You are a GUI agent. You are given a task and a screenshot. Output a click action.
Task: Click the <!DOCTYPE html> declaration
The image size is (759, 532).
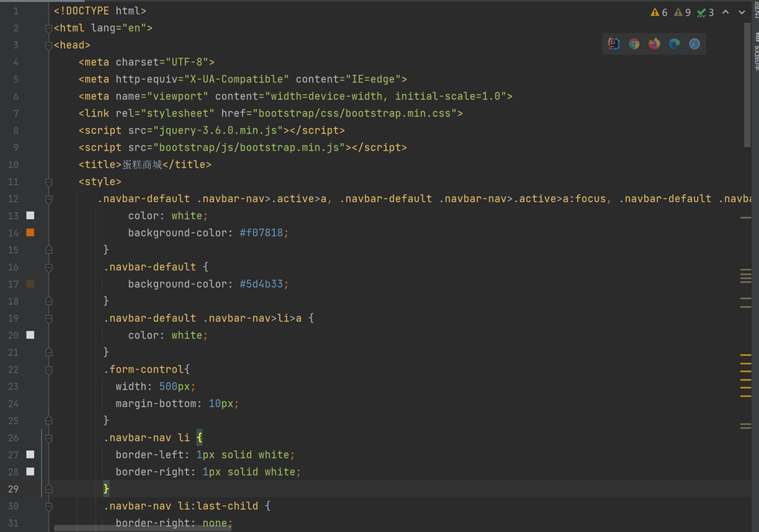tap(100, 10)
